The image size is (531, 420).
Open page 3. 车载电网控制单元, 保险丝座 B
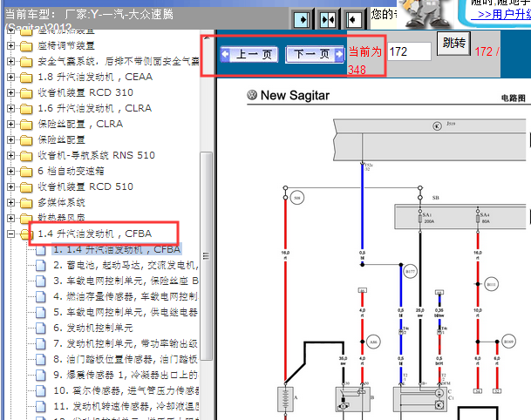(126, 281)
